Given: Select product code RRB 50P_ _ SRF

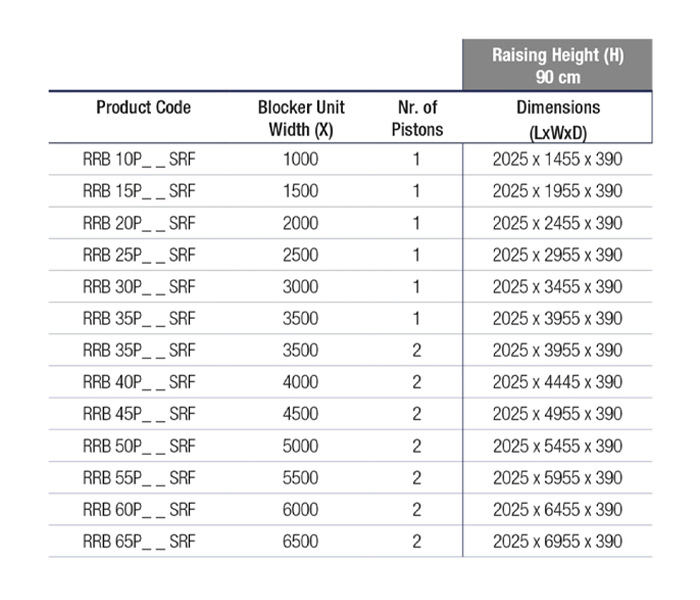Looking at the screenshot, I should [139, 446].
